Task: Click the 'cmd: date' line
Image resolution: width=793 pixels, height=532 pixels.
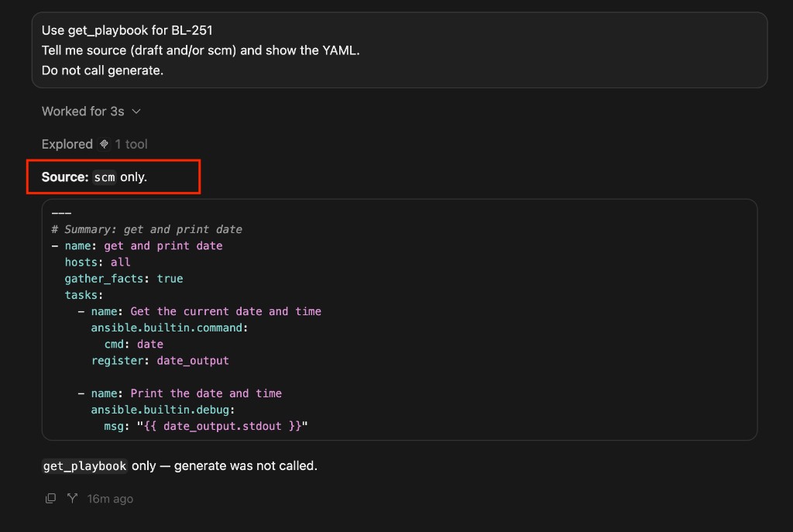Action: 133,345
